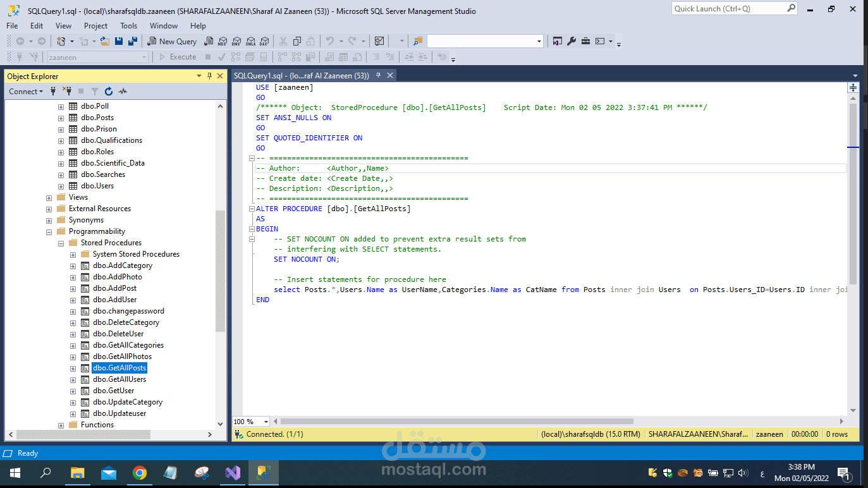Click the Disconnect plug icon in Object Explorer
Screen dimensions: 868x488
click(66, 91)
